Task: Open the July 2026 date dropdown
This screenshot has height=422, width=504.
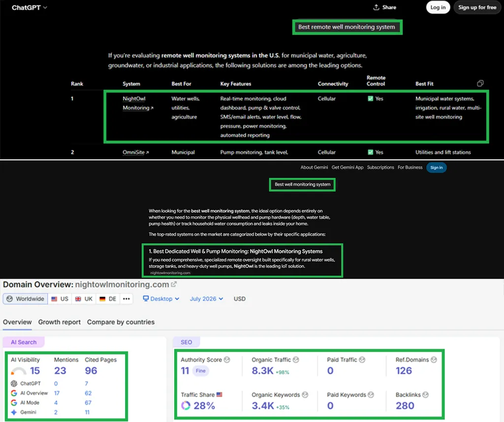Action: coord(206,299)
